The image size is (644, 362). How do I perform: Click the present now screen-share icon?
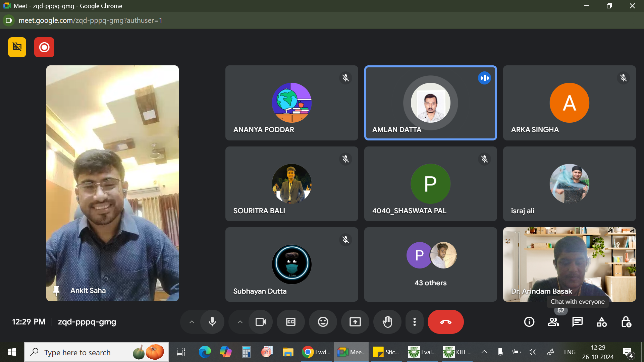click(355, 322)
